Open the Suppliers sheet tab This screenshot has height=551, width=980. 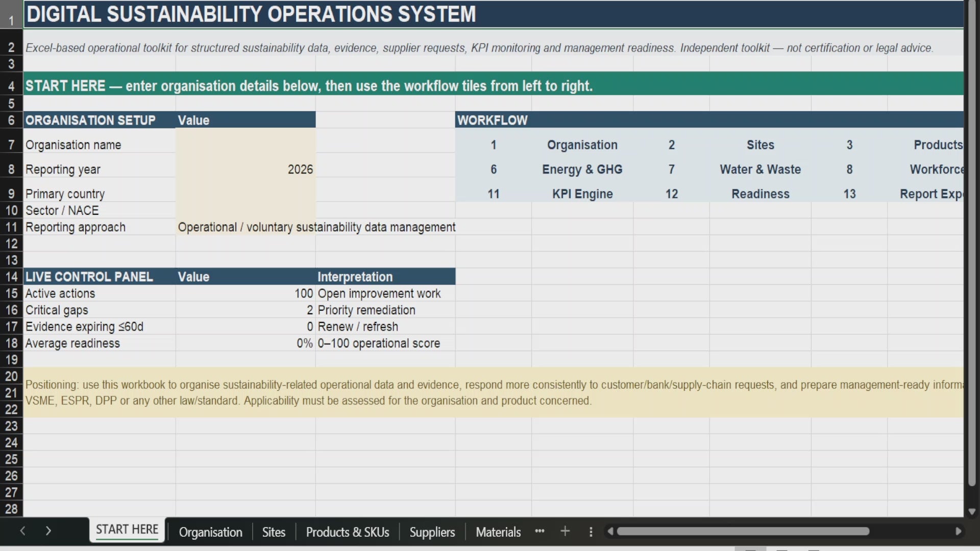432,532
